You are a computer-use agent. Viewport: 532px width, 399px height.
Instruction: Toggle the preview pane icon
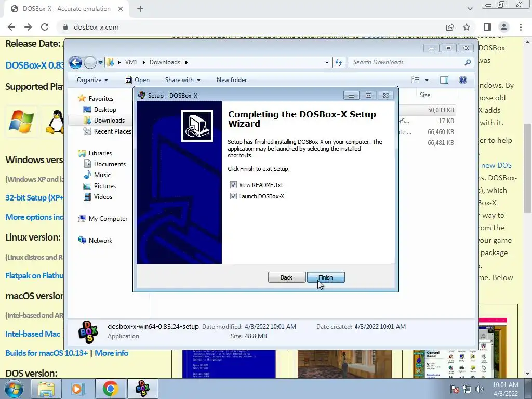tap(444, 80)
